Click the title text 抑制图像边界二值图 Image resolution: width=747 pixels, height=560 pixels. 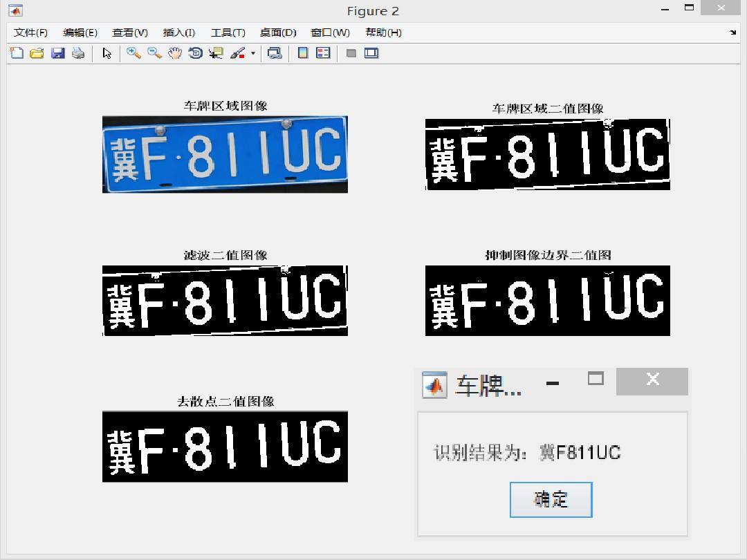click(548, 255)
